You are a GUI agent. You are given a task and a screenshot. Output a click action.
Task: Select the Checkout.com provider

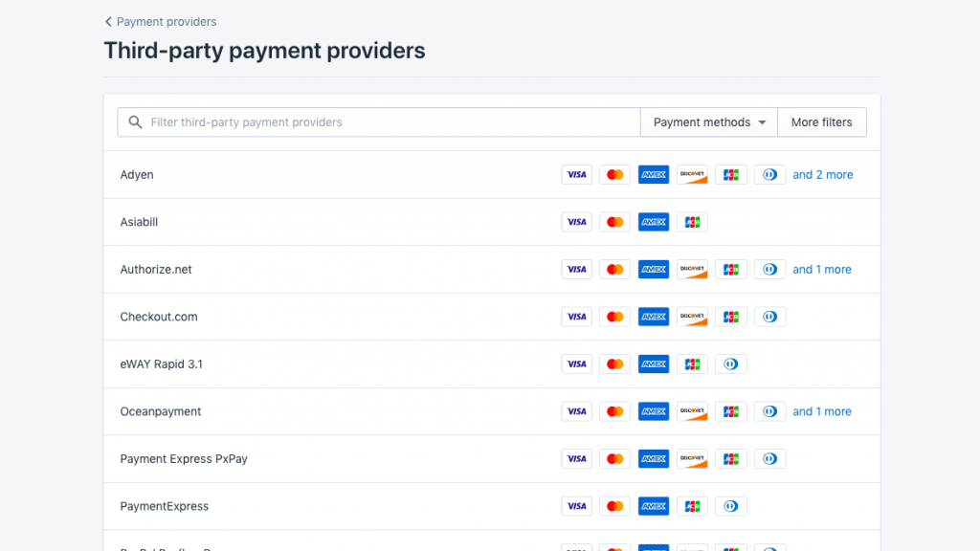492,318
